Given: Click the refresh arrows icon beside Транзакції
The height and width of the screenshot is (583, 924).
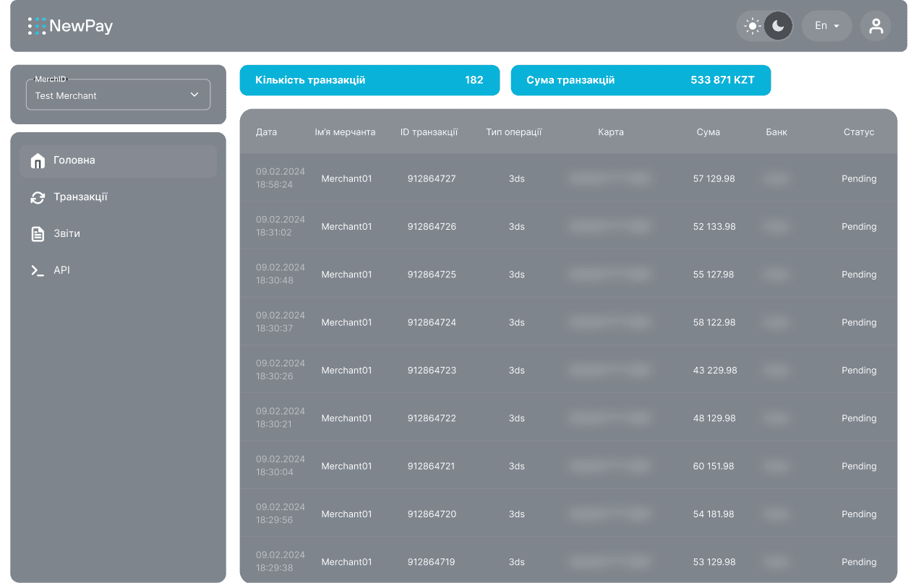Looking at the screenshot, I should (38, 197).
